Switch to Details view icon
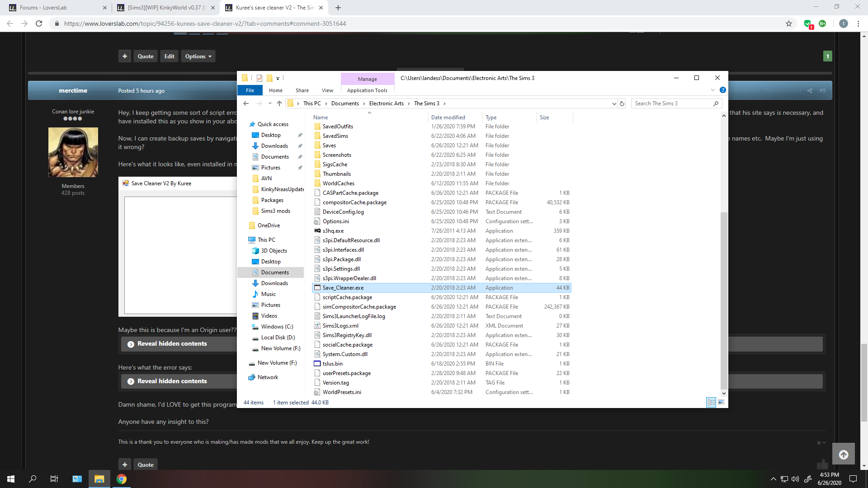868x488 pixels. pos(711,402)
